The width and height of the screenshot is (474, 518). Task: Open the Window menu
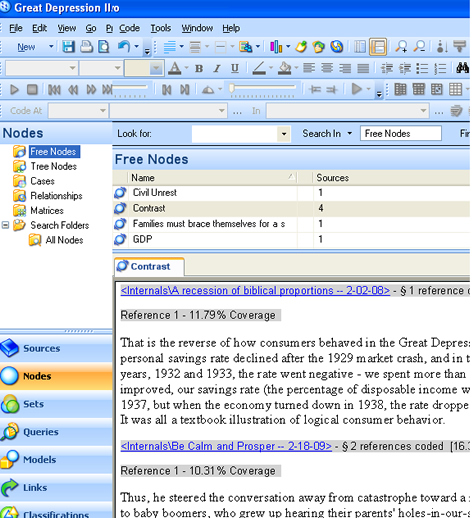point(197,28)
